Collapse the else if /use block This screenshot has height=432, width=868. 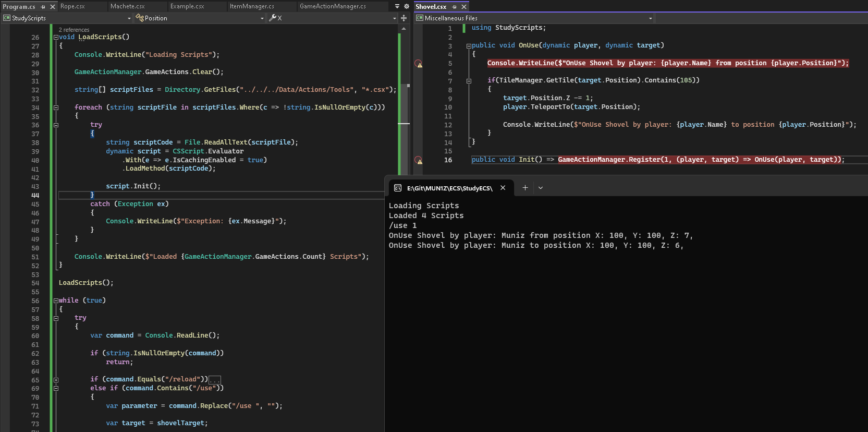tap(56, 388)
